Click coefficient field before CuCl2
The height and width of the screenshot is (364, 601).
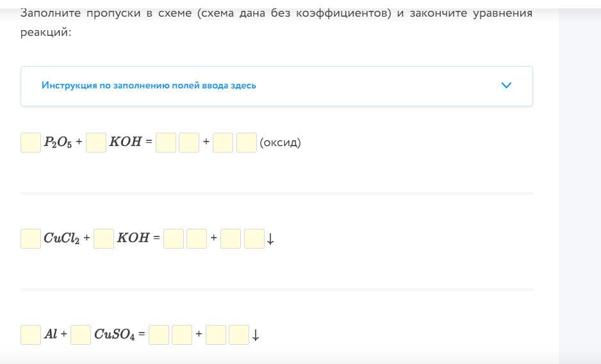click(x=31, y=238)
